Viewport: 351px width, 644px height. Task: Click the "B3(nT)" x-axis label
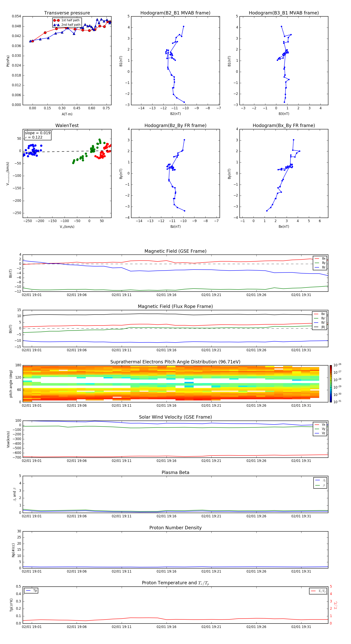pyautogui.click(x=284, y=114)
